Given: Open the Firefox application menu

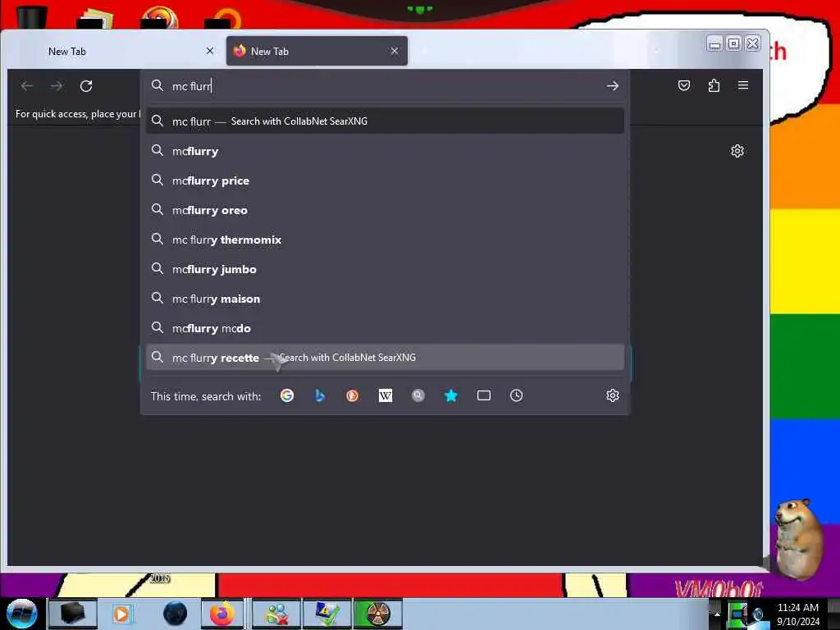Looking at the screenshot, I should tap(743, 85).
